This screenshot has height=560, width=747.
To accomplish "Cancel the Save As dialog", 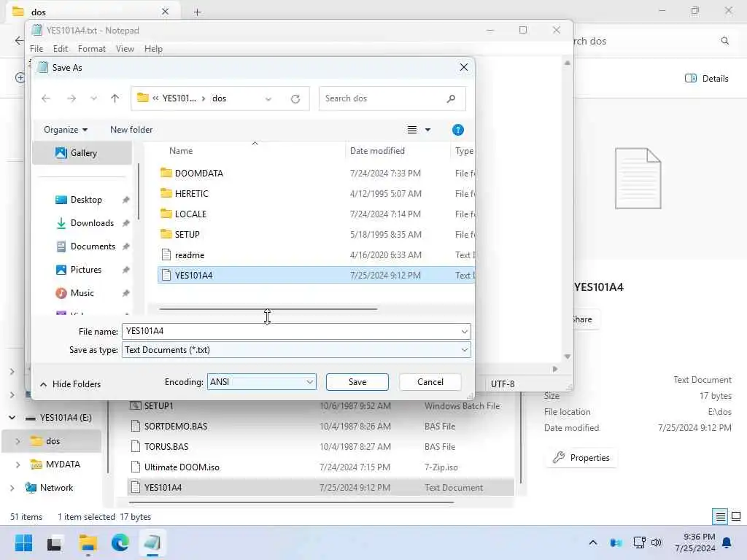I will point(430,382).
